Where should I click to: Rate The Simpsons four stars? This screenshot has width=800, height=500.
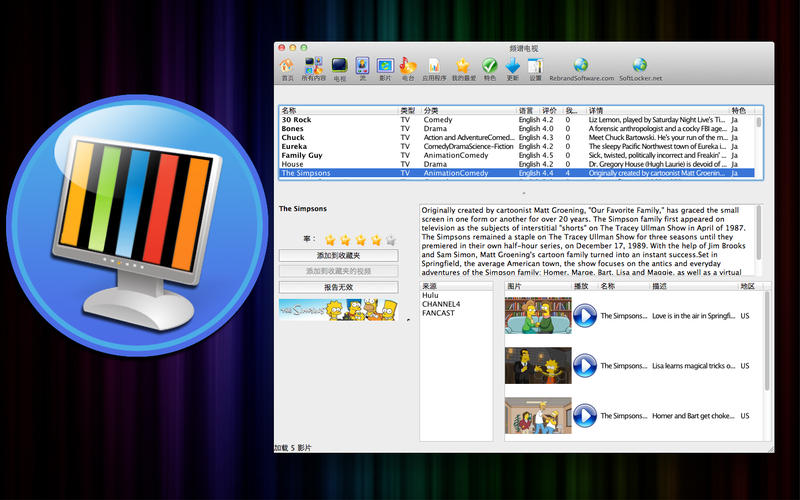(x=376, y=240)
